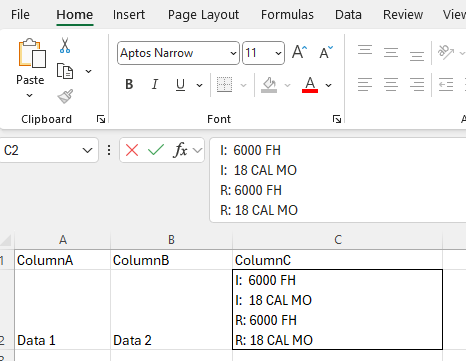Switch to the Review tab
Image resolution: width=466 pixels, height=361 pixels.
[x=403, y=15]
